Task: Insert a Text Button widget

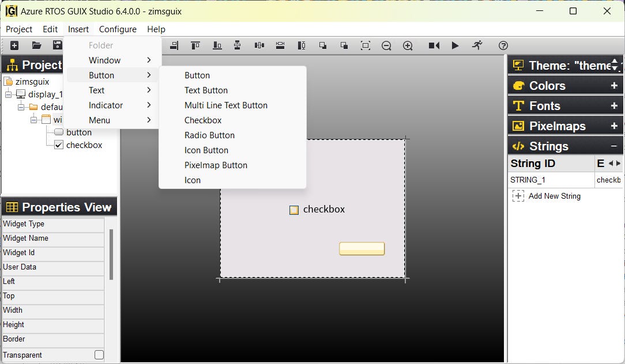Action: (x=232, y=90)
